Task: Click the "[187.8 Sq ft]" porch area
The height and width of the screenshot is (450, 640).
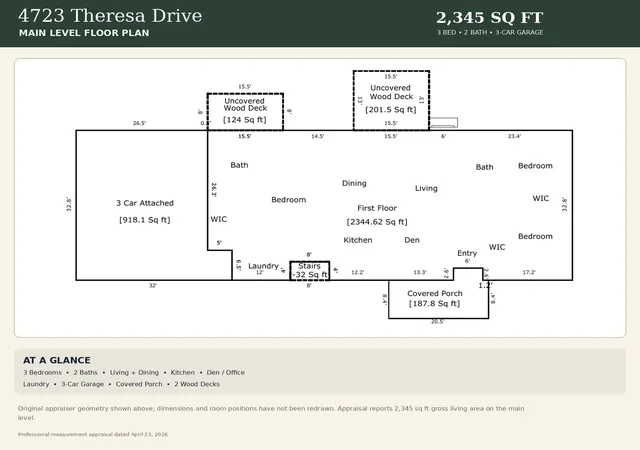Action: point(434,303)
